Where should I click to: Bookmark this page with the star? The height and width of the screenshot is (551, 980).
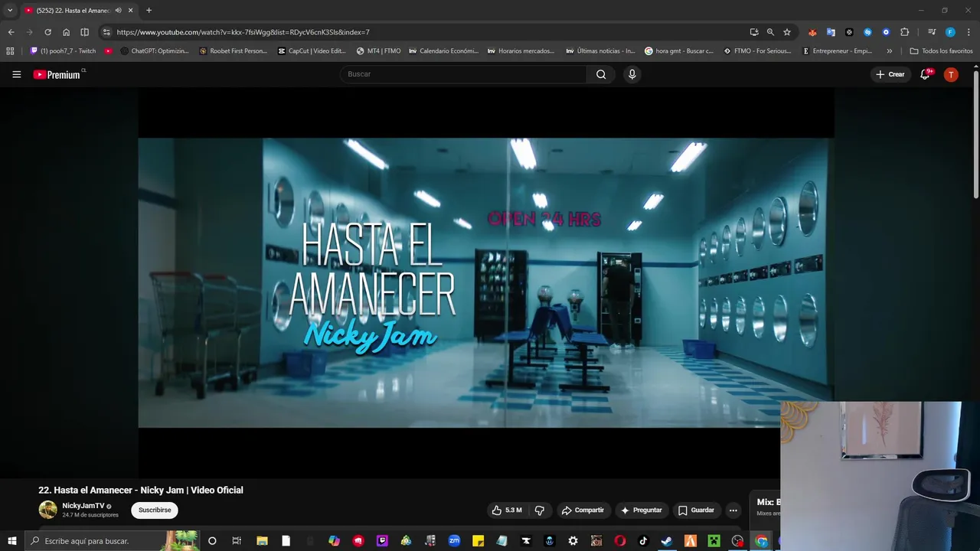(787, 32)
